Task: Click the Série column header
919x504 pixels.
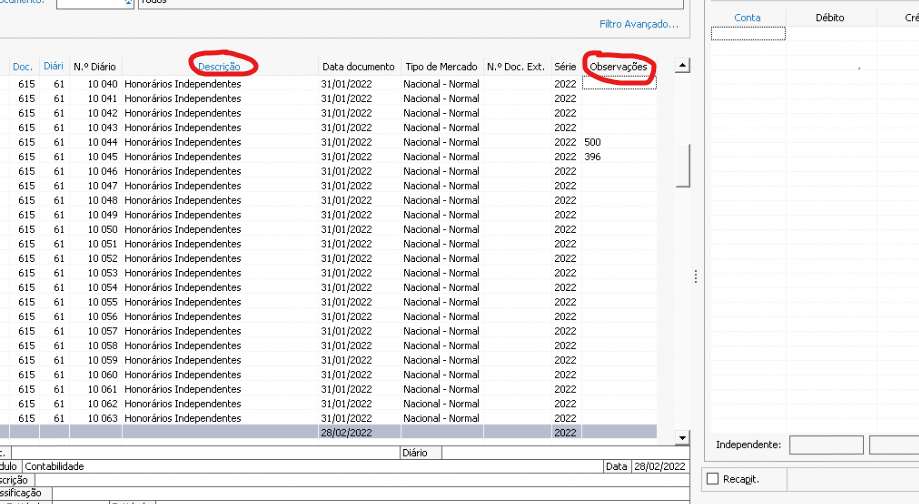Action: pos(565,66)
